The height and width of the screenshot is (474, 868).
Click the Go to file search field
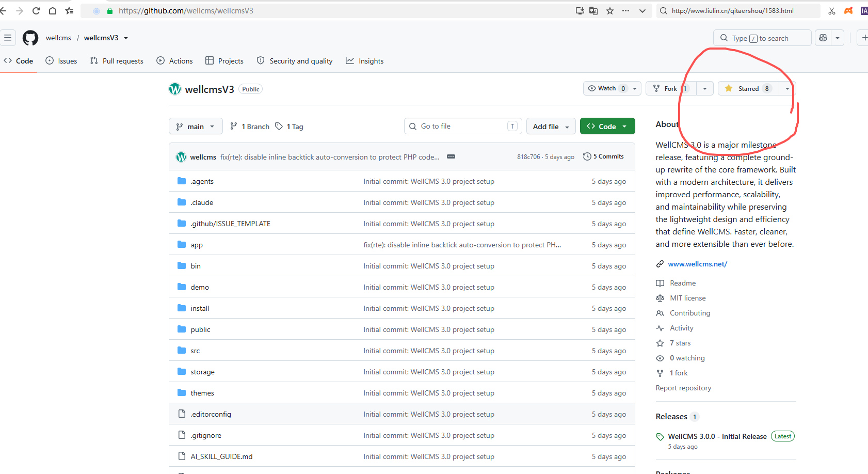pos(463,126)
